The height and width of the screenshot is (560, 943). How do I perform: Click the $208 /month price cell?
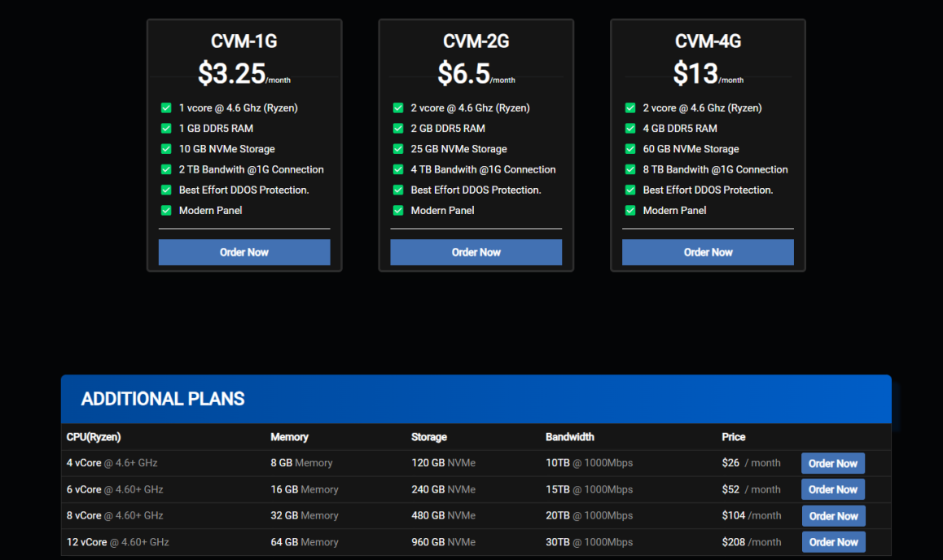(x=752, y=542)
